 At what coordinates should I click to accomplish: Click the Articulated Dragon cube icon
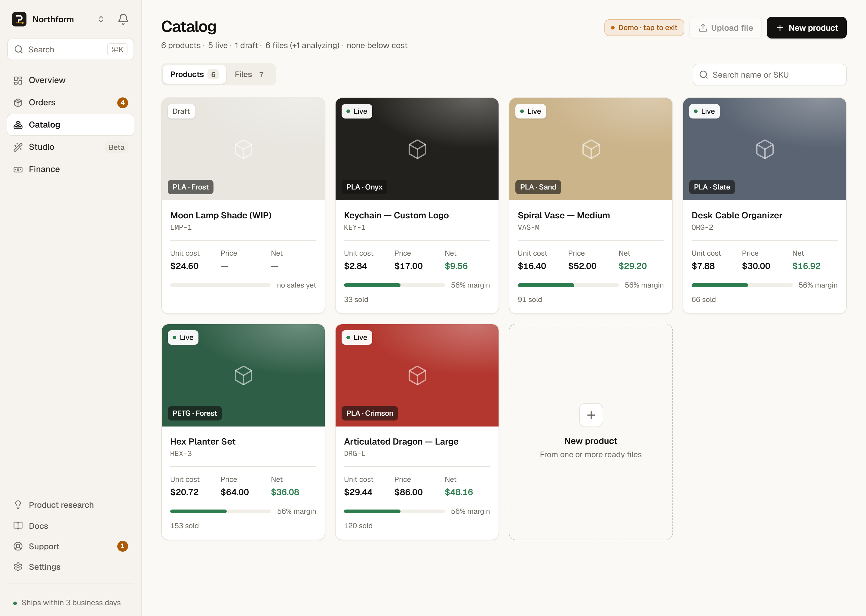[x=417, y=375]
